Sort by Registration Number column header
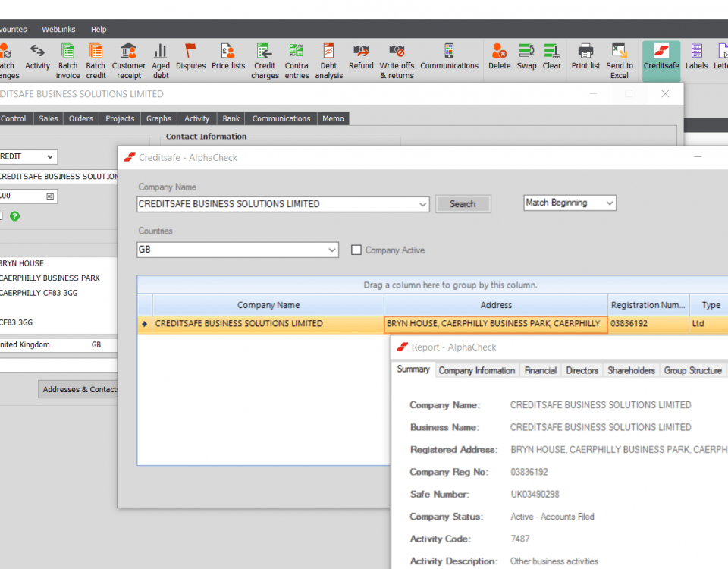728x569 pixels. coord(648,305)
